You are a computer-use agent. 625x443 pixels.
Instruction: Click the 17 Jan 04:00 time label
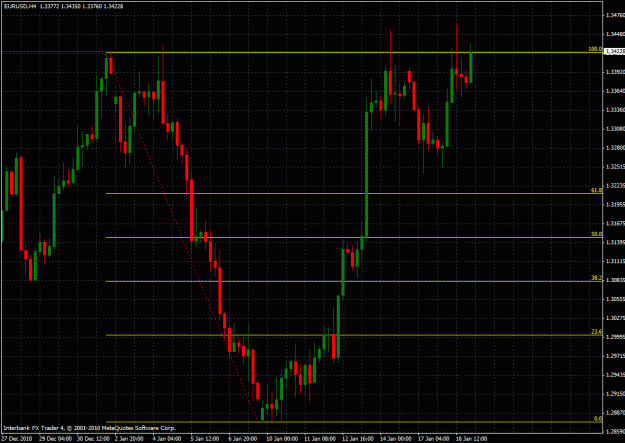(433, 439)
